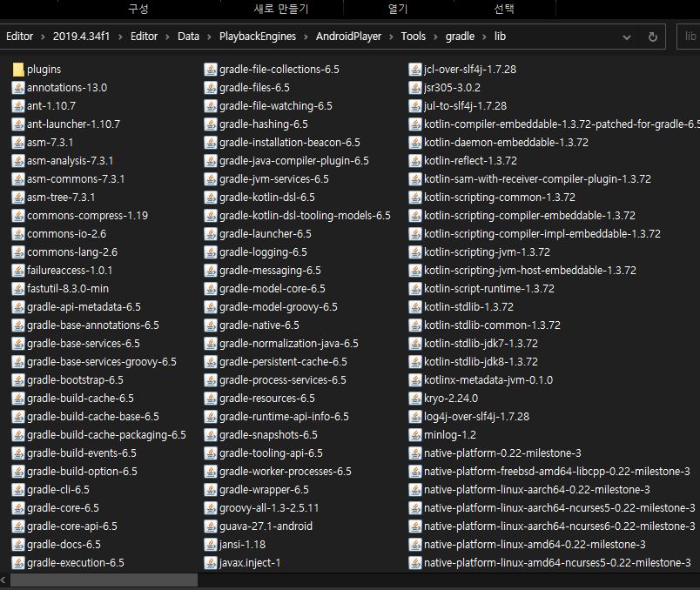Select the gradle-hashing-6.5 file icon

[211, 124]
